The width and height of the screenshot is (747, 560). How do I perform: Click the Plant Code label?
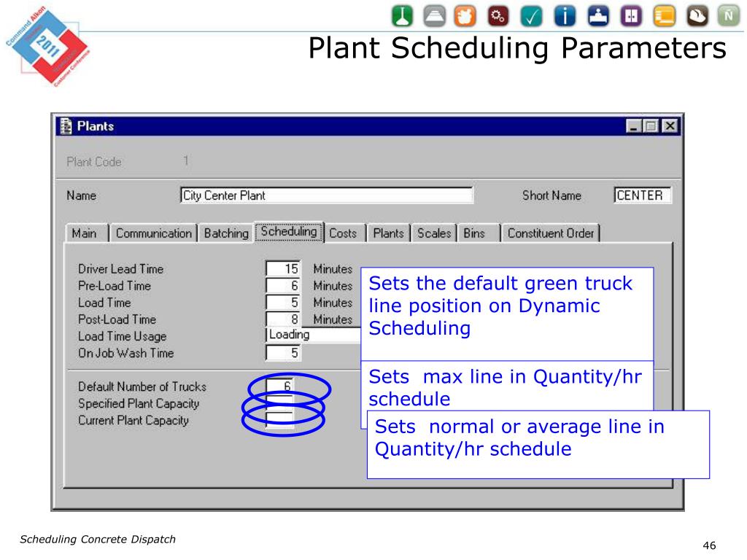pyautogui.click(x=94, y=162)
